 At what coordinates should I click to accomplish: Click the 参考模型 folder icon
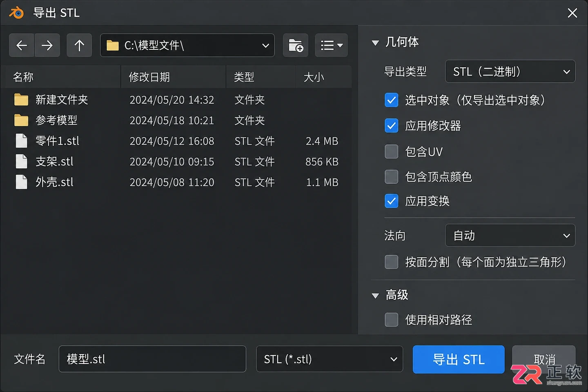tap(21, 120)
